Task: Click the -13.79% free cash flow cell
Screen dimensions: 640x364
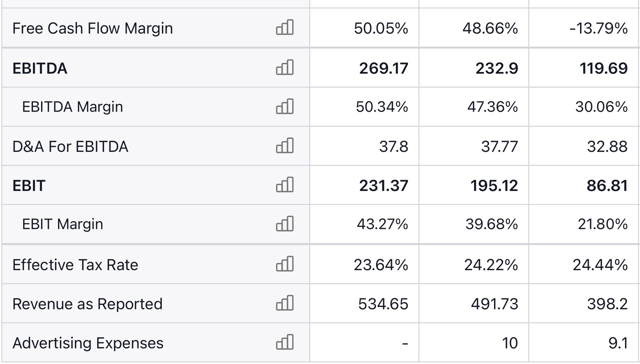Action: (598, 28)
